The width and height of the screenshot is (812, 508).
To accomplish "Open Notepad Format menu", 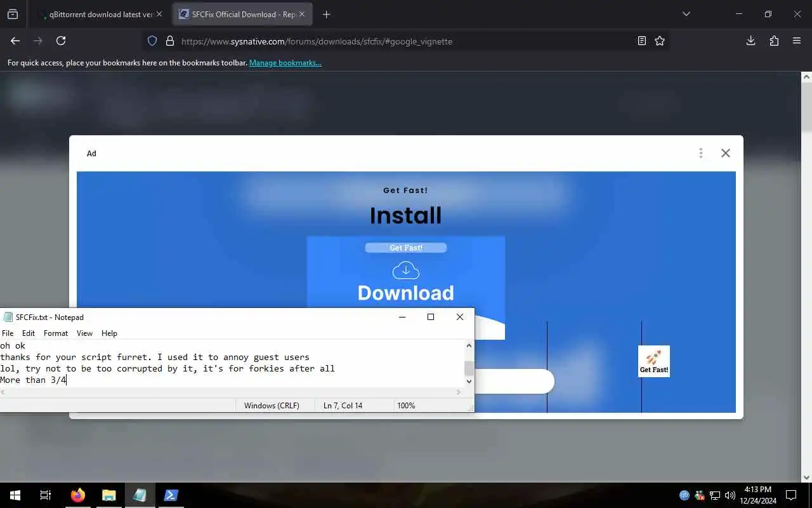I will (56, 333).
